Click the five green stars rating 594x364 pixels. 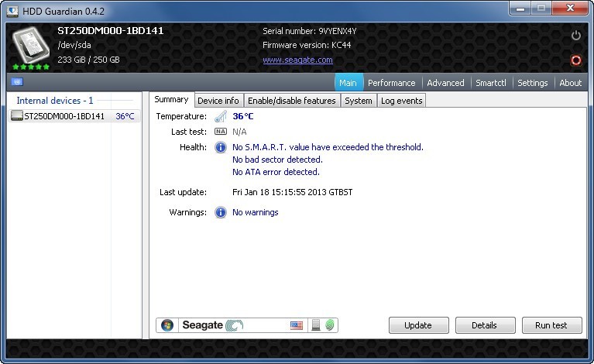(x=31, y=67)
